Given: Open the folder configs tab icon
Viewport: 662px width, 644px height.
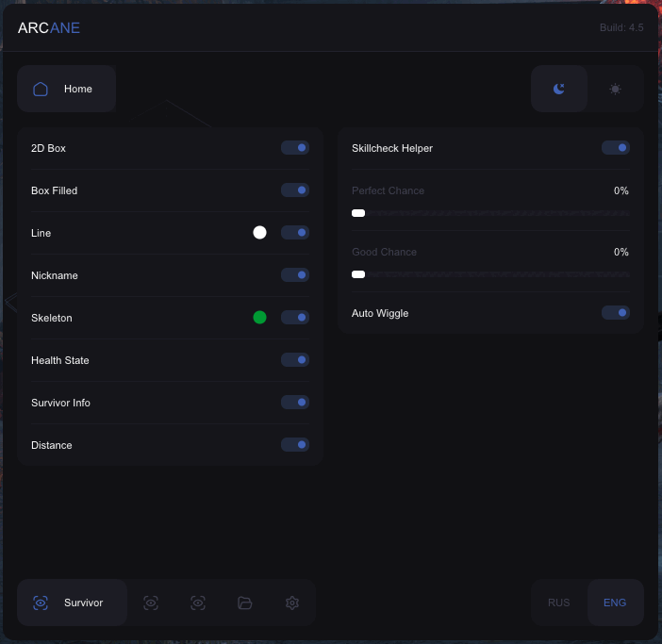Looking at the screenshot, I should pyautogui.click(x=245, y=603).
